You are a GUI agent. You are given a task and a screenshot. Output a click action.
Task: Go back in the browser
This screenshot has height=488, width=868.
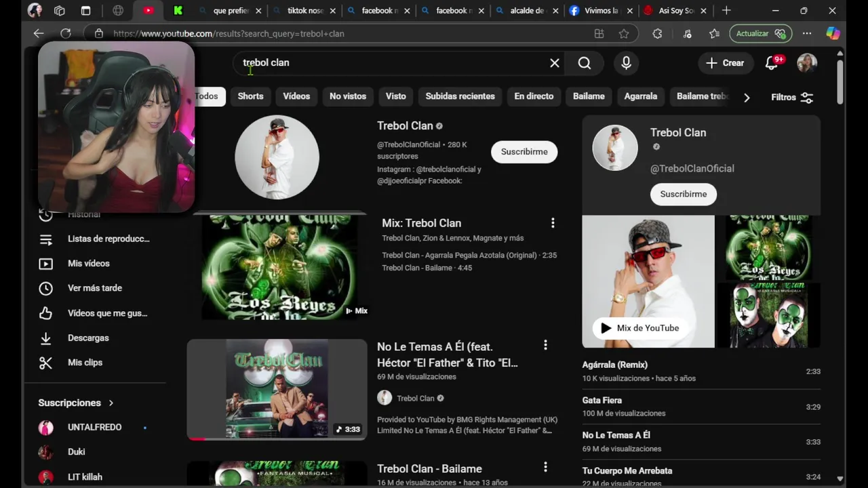[39, 33]
